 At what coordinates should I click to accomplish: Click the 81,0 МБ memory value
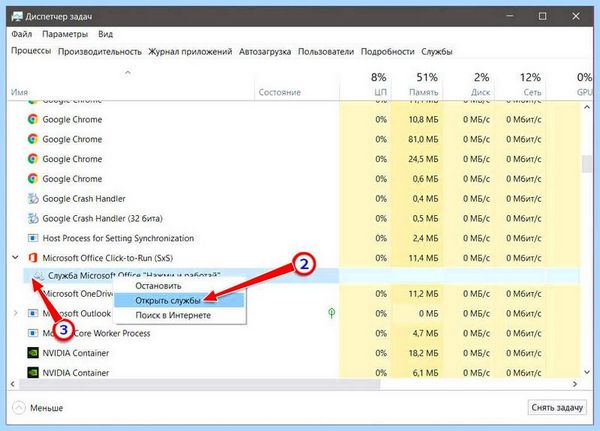[423, 139]
